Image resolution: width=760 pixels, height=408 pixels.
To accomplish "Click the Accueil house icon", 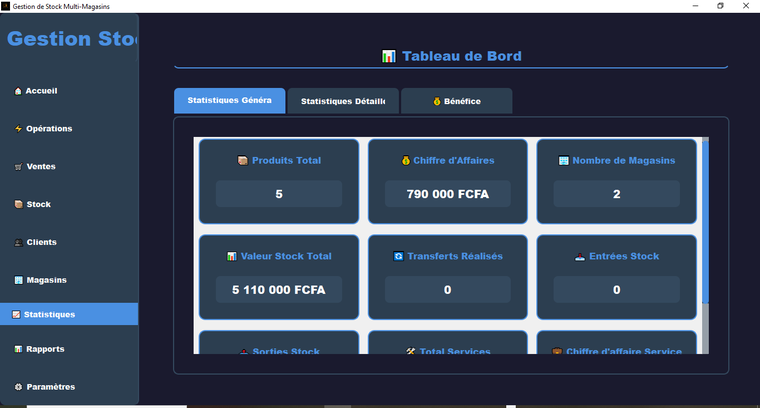I will [x=18, y=91].
